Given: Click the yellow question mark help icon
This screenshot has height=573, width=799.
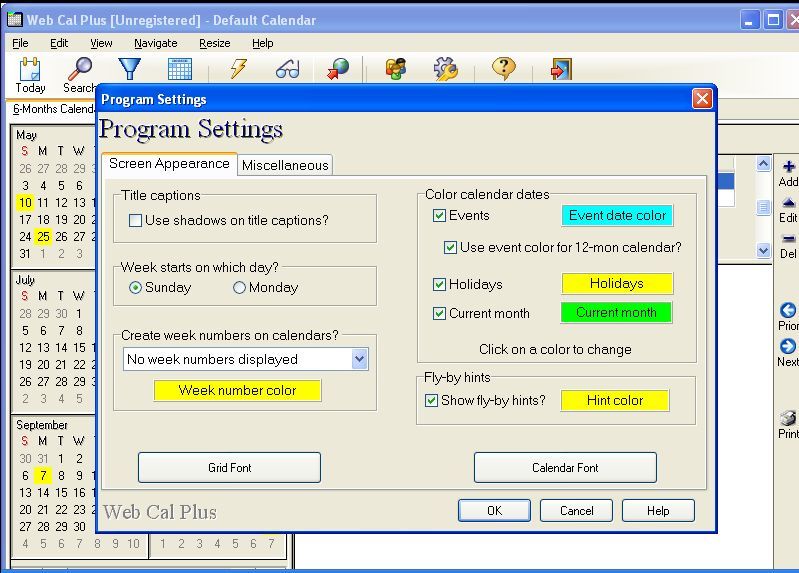Looking at the screenshot, I should point(503,68).
